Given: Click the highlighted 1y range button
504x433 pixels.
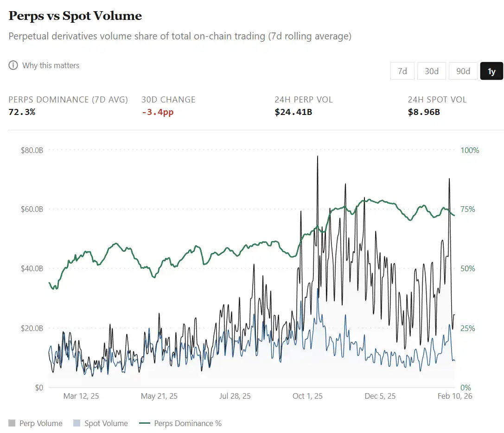Looking at the screenshot, I should (491, 71).
